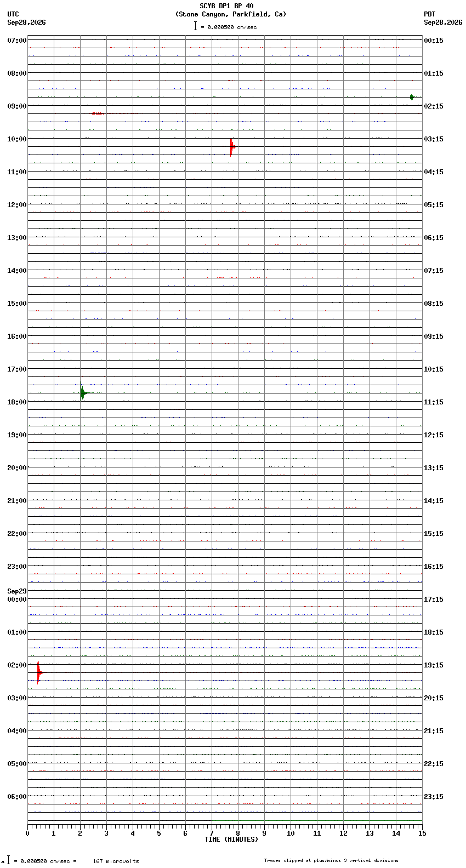Click the 'Sep29' date change label
This screenshot has width=466, height=868.
click(17, 591)
